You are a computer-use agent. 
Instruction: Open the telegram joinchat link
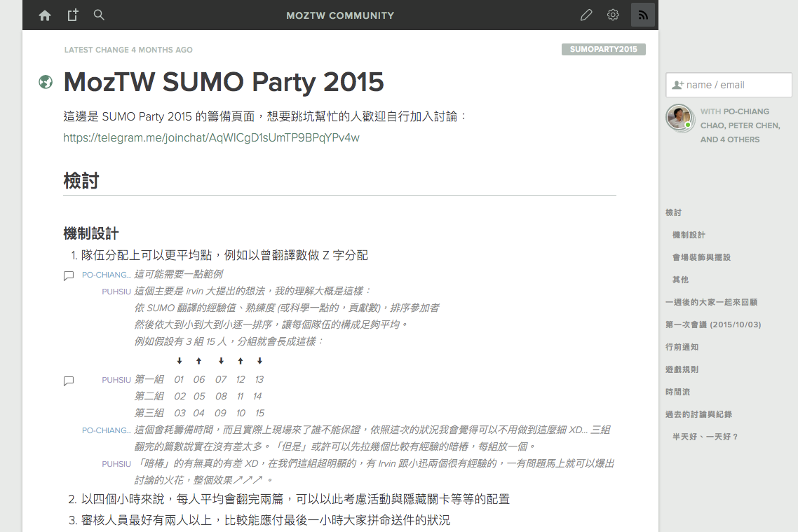[x=211, y=138]
